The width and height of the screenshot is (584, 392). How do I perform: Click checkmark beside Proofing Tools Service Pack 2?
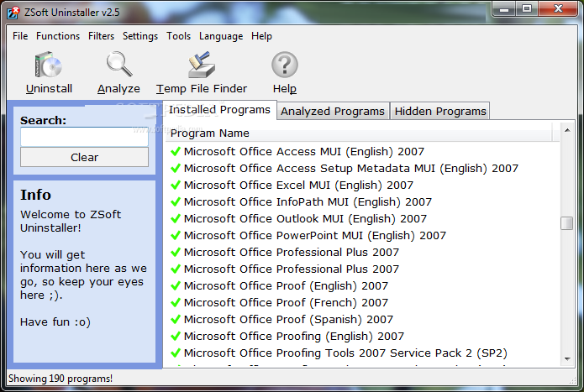pyautogui.click(x=176, y=353)
